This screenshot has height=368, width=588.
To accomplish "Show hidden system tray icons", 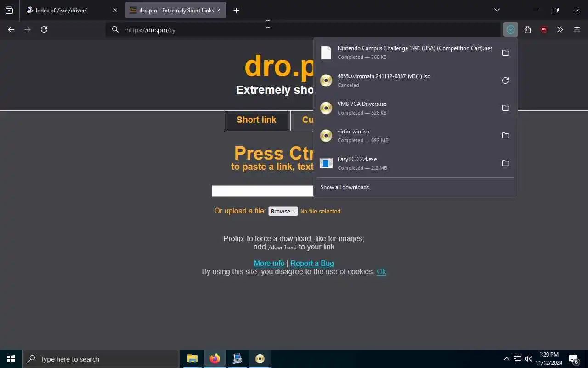I will point(507,359).
